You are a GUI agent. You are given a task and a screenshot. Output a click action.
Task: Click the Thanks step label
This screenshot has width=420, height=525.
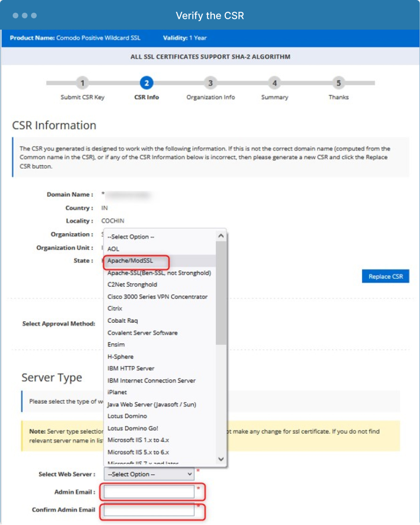[x=339, y=97]
